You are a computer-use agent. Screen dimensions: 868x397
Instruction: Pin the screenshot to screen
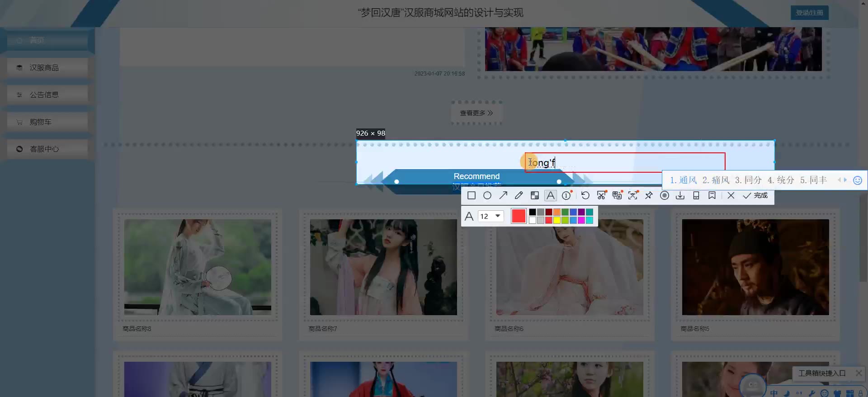pos(649,195)
